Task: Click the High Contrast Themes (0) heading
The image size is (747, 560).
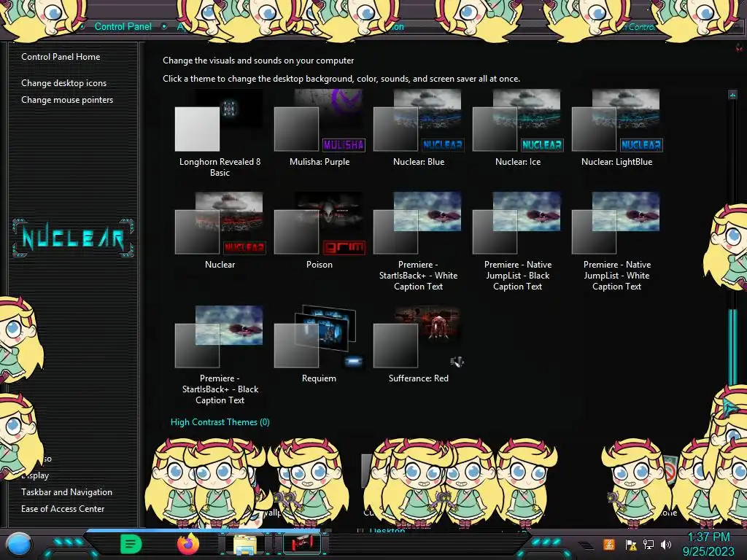Action: (x=220, y=422)
